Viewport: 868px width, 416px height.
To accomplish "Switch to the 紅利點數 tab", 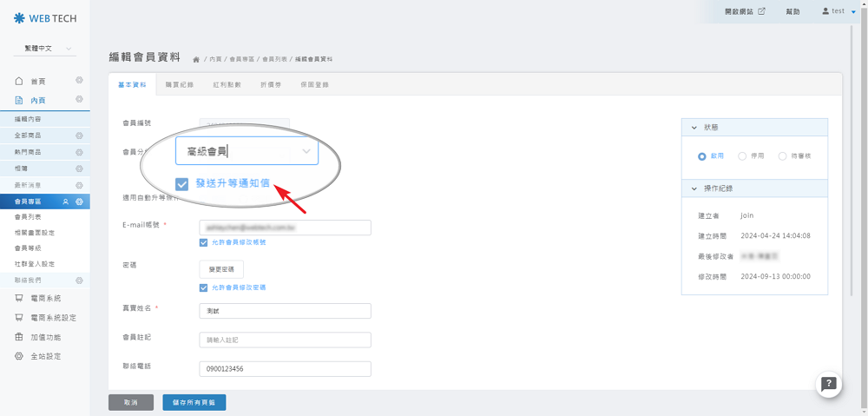I will [x=227, y=85].
